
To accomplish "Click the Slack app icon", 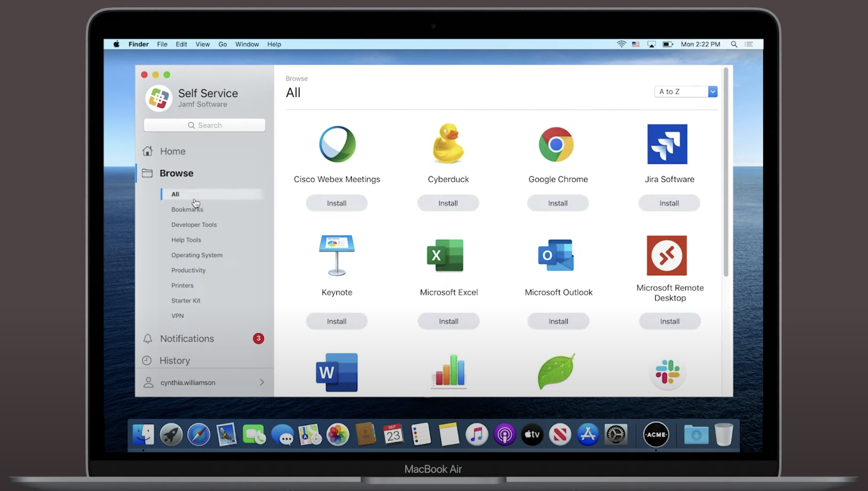I will [x=667, y=372].
